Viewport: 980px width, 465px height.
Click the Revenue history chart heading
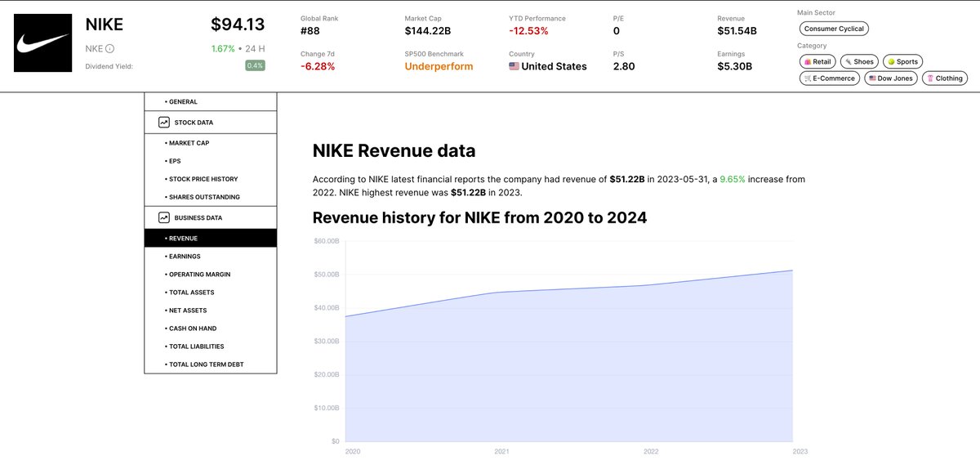479,217
